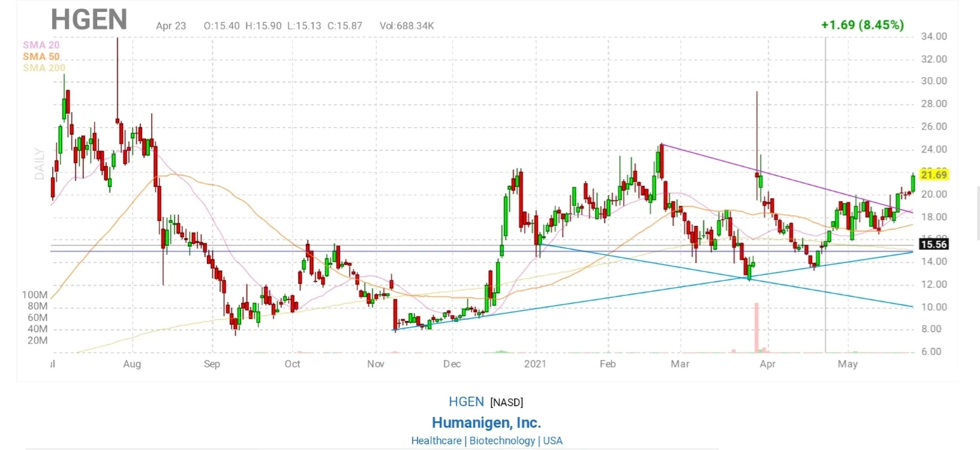This screenshot has width=980, height=450.
Task: Open the Healthcare sector link
Action: click(436, 440)
